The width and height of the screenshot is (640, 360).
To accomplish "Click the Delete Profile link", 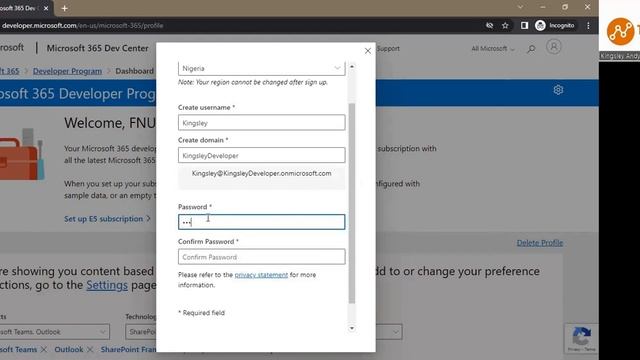I will (x=540, y=243).
